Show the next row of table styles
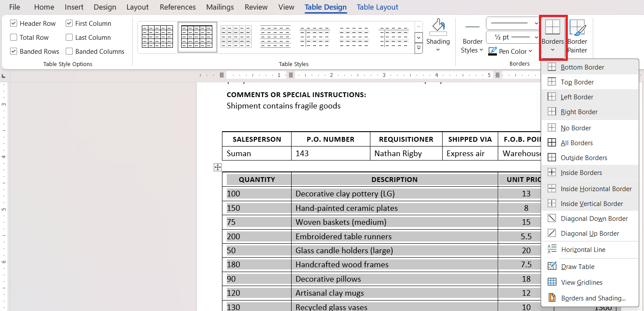644x311 pixels. tap(419, 38)
